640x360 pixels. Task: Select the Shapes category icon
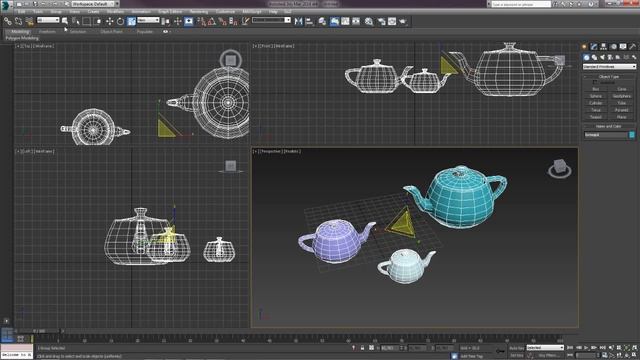tap(594, 57)
